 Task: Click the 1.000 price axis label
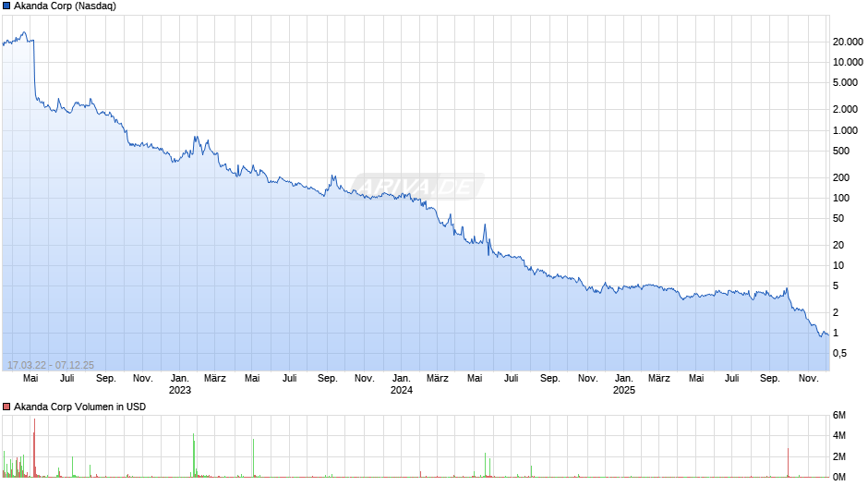coord(845,130)
